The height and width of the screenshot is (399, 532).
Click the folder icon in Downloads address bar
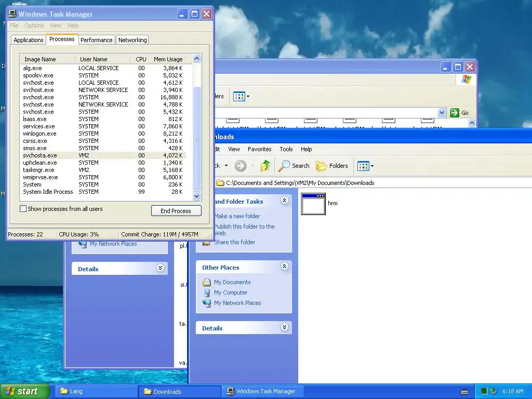(220, 182)
